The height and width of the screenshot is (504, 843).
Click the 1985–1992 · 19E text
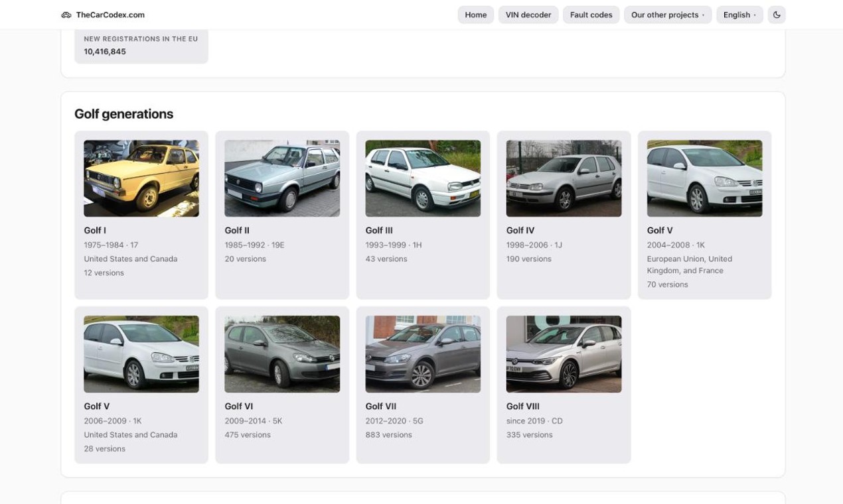coord(254,245)
